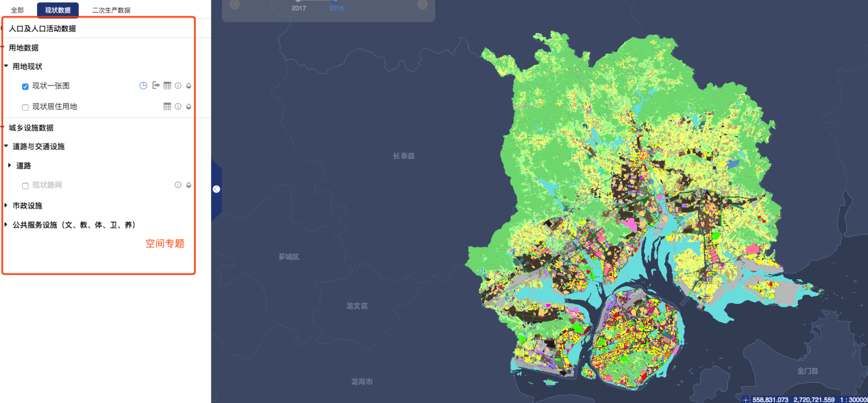The width and height of the screenshot is (868, 403).
Task: Expand the 市政设施 node
Action: pos(6,205)
